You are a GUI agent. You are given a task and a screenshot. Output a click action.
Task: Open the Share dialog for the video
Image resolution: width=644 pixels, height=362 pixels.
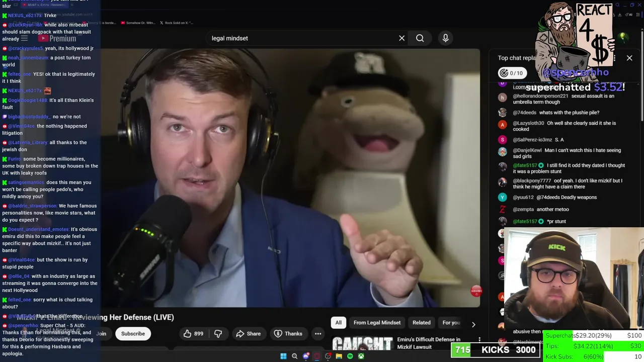tap(249, 333)
